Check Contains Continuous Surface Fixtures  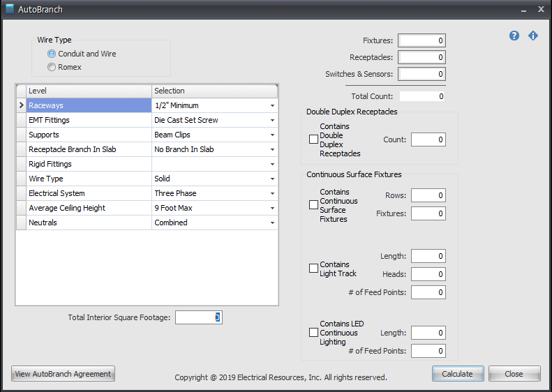tap(313, 205)
